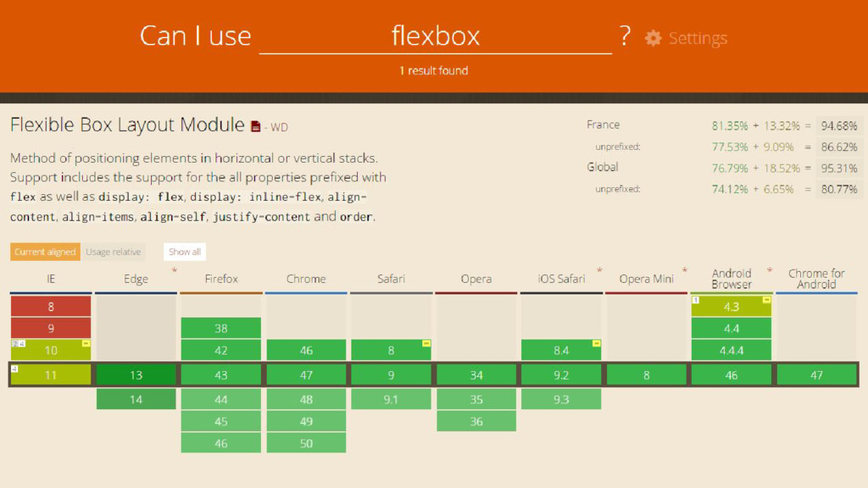The width and height of the screenshot is (868, 488).
Task: Click the Safari column header
Action: (x=391, y=279)
